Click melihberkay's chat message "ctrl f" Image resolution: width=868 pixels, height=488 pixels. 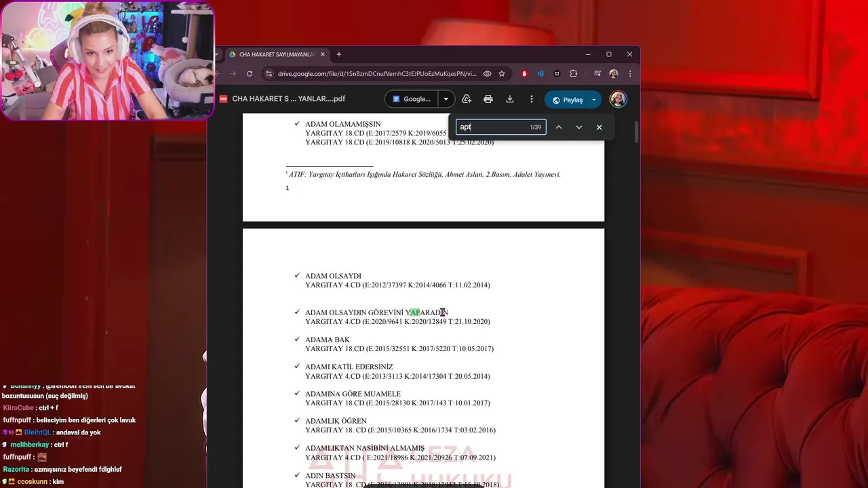coord(61,445)
